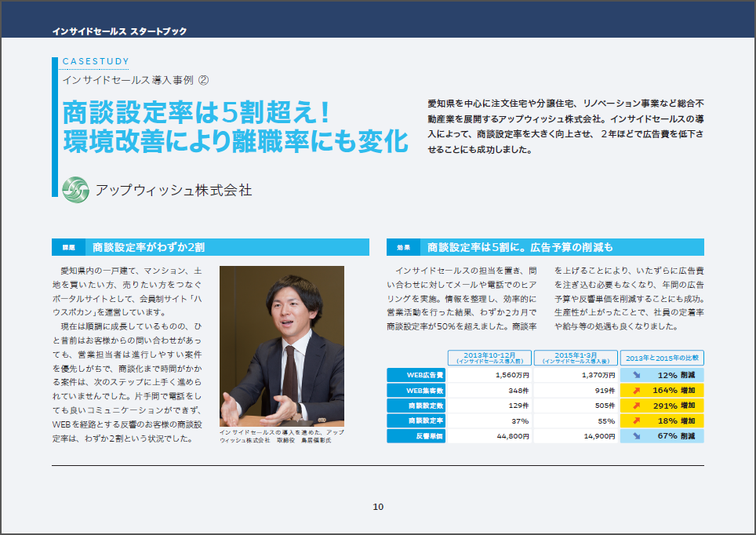Click the 291% 増加 text
The height and width of the screenshot is (535, 756).
pos(674,406)
